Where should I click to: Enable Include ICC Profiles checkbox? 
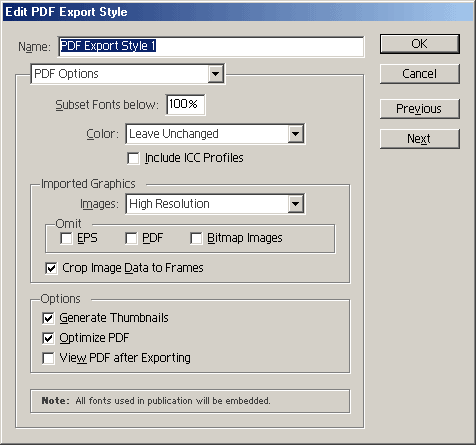[x=133, y=158]
